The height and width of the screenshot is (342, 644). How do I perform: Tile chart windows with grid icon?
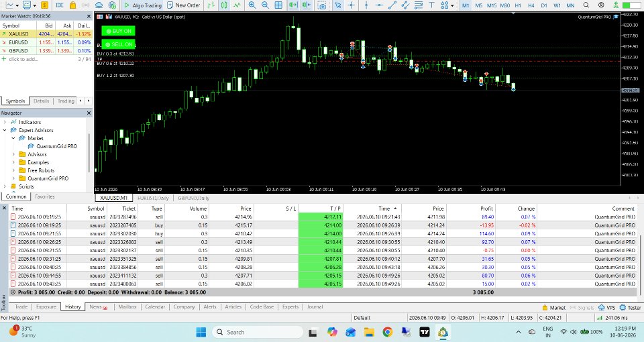click(278, 5)
